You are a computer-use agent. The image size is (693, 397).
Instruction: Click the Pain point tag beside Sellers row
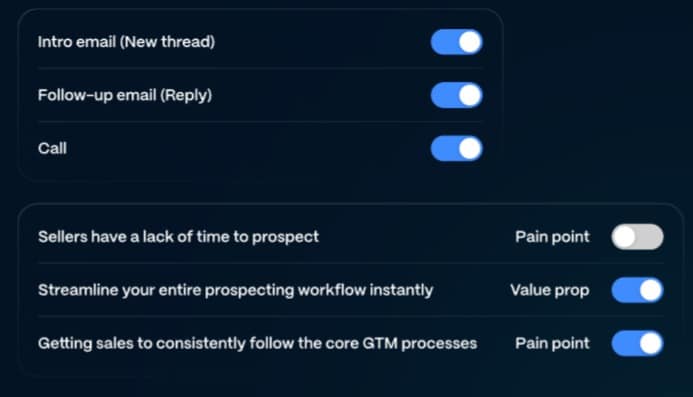pyautogui.click(x=552, y=237)
